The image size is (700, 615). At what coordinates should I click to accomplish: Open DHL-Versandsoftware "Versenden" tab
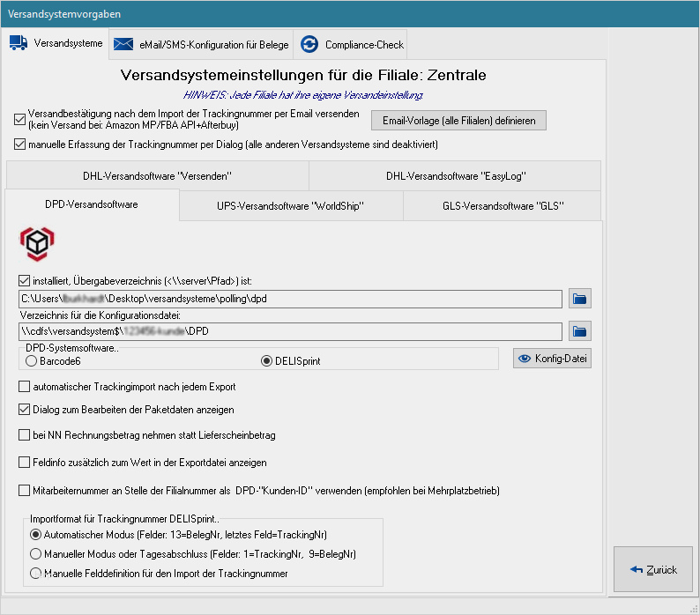(157, 176)
